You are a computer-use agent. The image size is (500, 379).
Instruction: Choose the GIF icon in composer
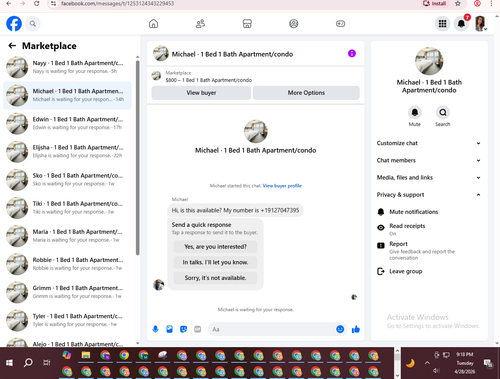197,329
